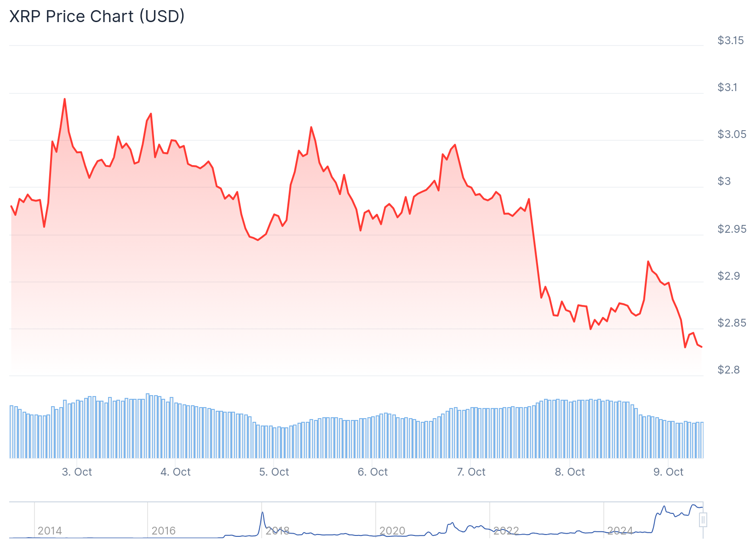Select 2022 in the navigator timeline
This screenshot has width=756, height=552.
[506, 531]
